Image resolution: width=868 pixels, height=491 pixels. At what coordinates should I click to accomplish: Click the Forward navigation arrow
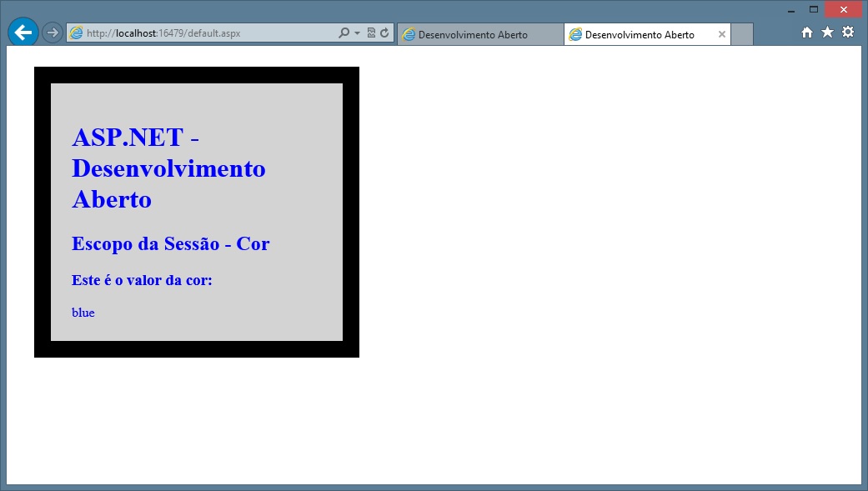pyautogui.click(x=52, y=33)
